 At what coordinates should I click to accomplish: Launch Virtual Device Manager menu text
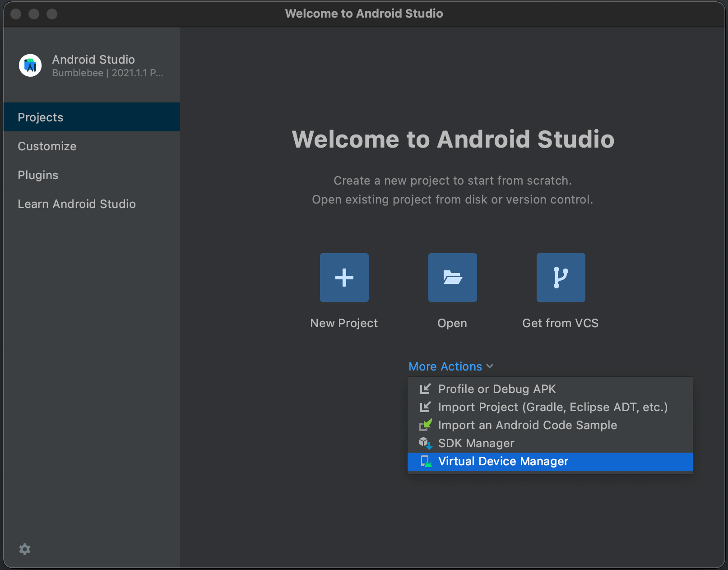coord(503,461)
